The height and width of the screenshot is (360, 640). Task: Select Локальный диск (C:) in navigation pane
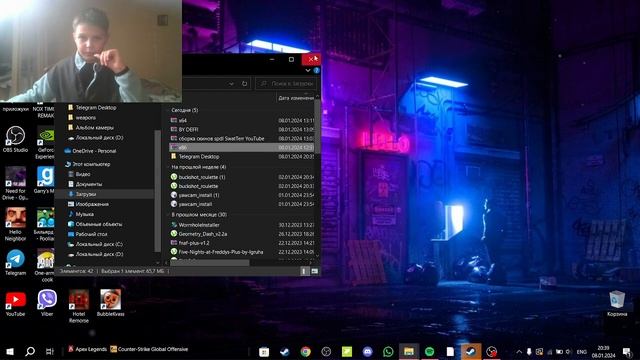99,244
